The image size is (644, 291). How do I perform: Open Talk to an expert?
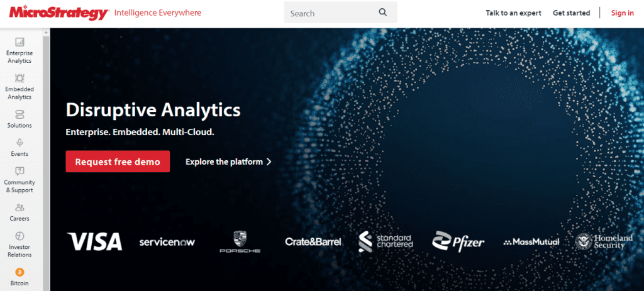[513, 13]
